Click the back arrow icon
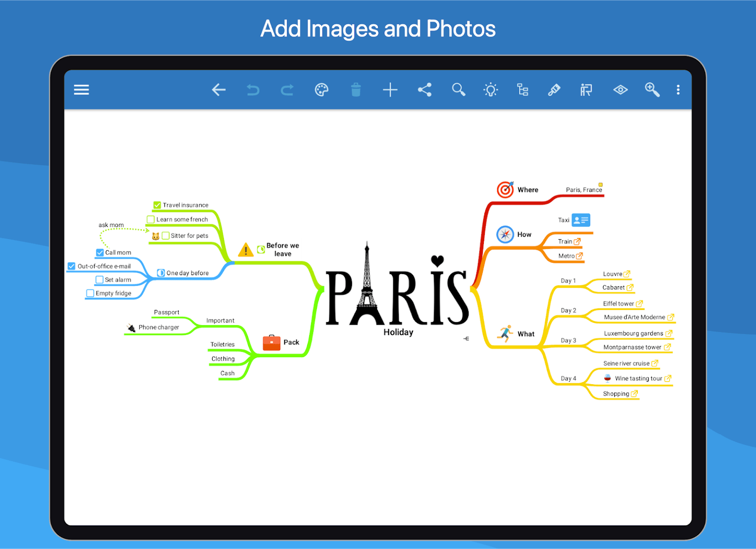 (219, 90)
